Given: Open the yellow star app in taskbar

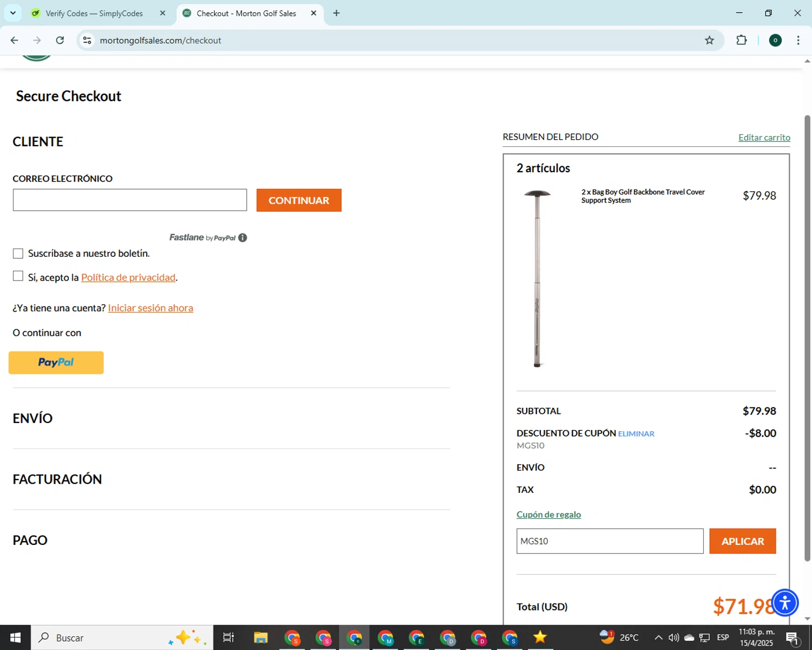Looking at the screenshot, I should pos(540,638).
